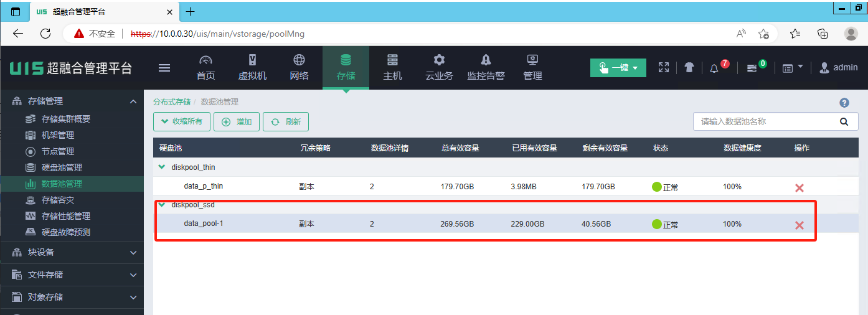
Task: Delete data_pool-1 with red X
Action: 800,225
